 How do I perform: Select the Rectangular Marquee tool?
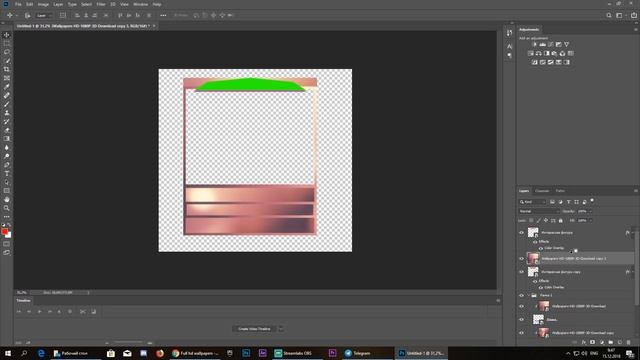click(7, 43)
